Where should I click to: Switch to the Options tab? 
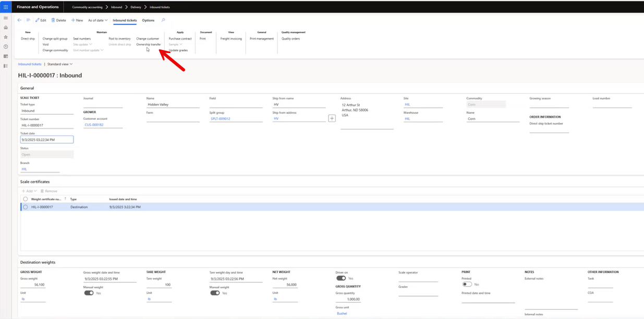pos(148,20)
